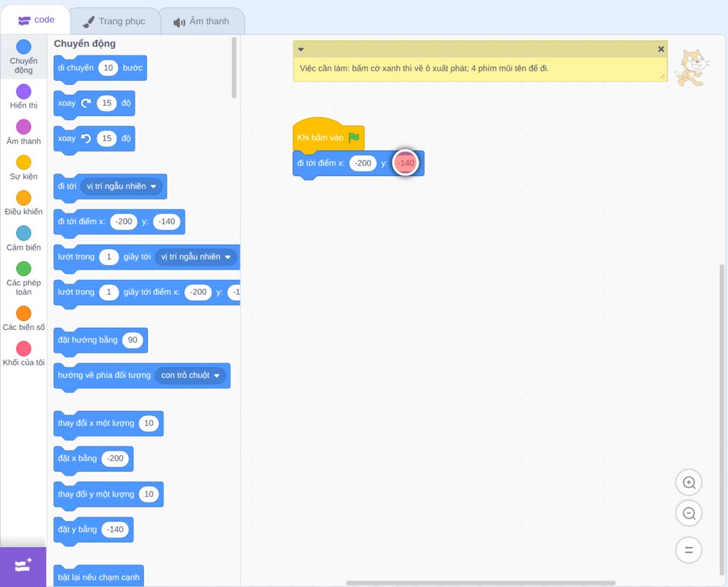Edit degrees in counterclockwise 'xoay' block

[107, 138]
